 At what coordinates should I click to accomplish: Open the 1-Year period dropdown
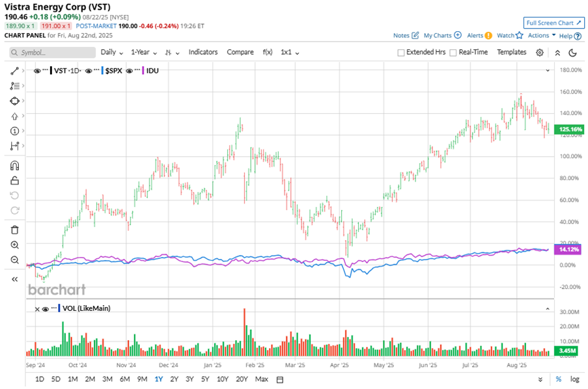tap(144, 53)
